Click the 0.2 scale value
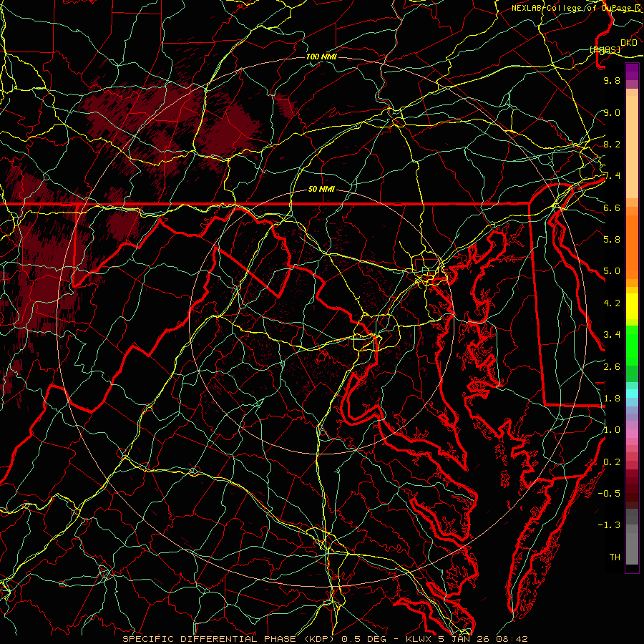This screenshot has width=644, height=644. tap(612, 462)
